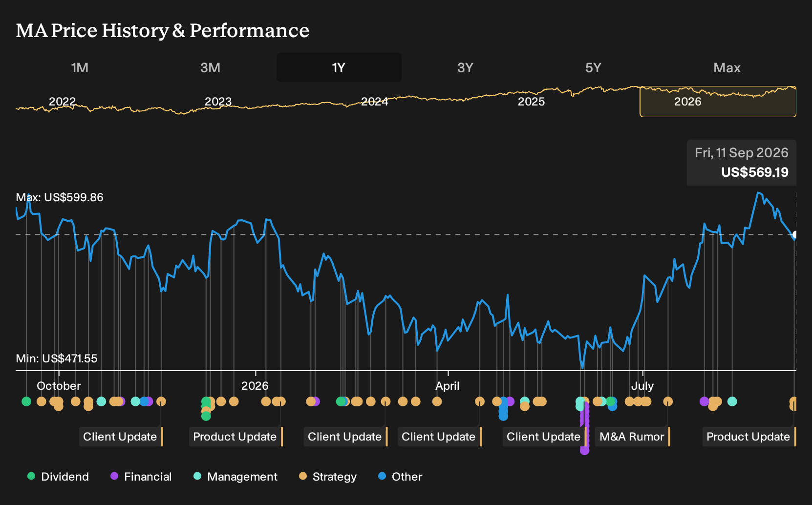Toggle the Other legend filter
The width and height of the screenshot is (812, 505).
(400, 477)
